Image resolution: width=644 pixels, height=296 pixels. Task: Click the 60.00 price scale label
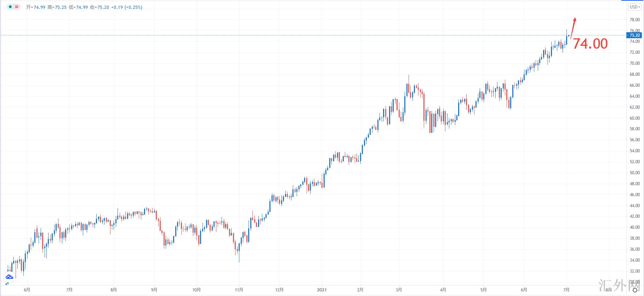pos(635,118)
